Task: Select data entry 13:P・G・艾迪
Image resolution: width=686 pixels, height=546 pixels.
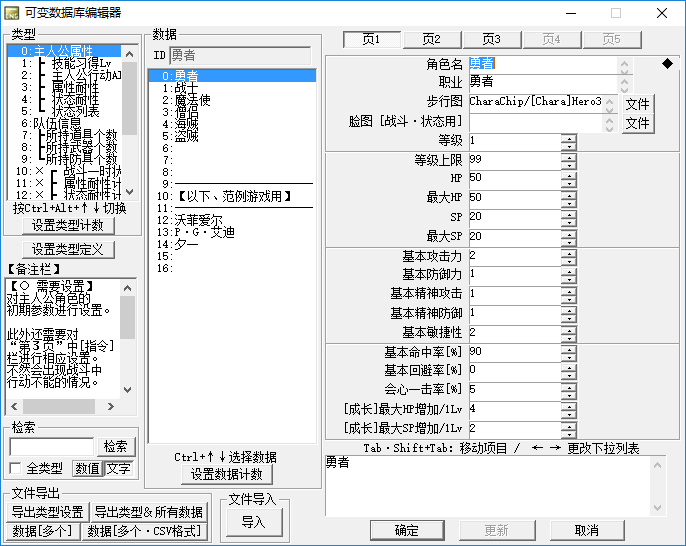Action: 232,232
